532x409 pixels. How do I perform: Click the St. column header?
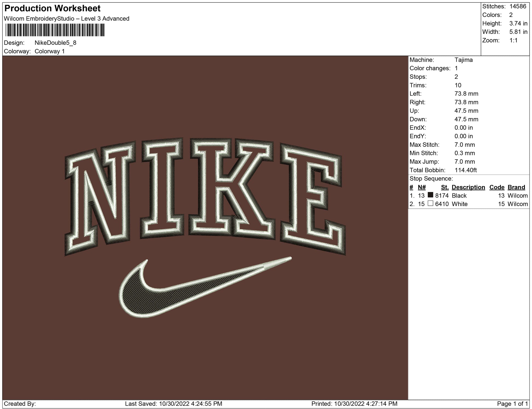[445, 187]
